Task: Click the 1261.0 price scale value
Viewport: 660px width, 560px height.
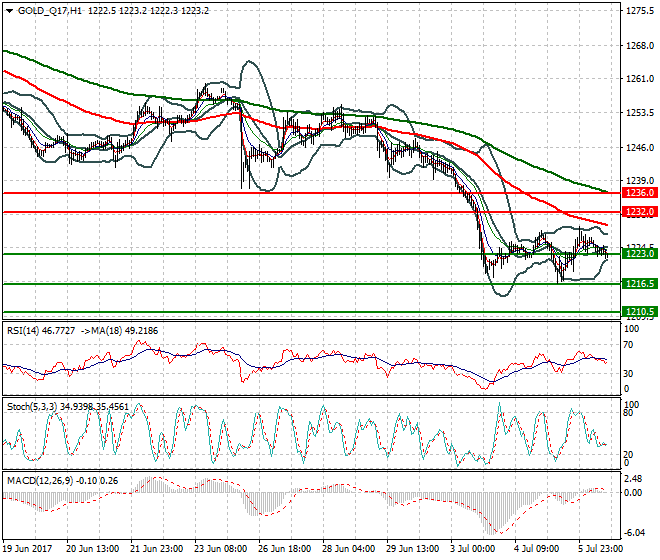Action: pyautogui.click(x=640, y=79)
